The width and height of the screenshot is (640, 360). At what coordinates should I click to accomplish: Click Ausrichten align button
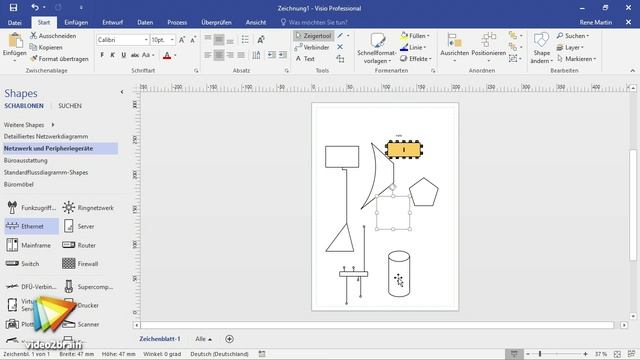[x=454, y=48]
